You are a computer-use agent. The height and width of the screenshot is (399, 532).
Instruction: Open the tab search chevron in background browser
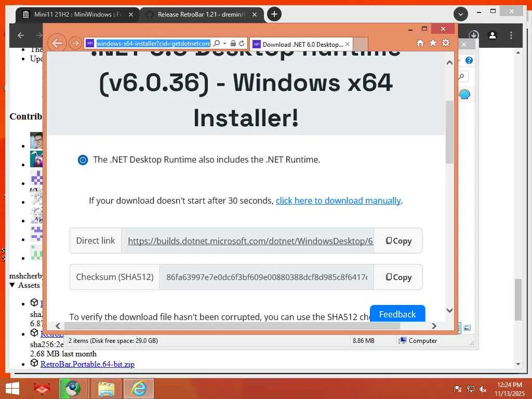(x=461, y=14)
